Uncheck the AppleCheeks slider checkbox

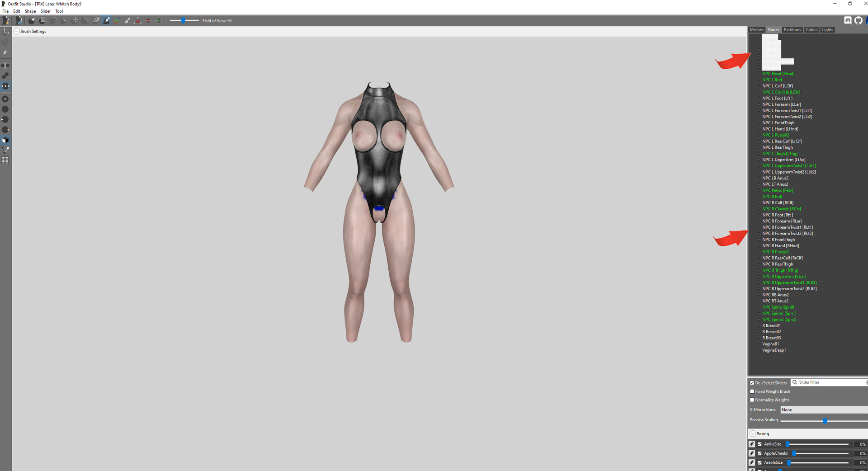point(760,453)
